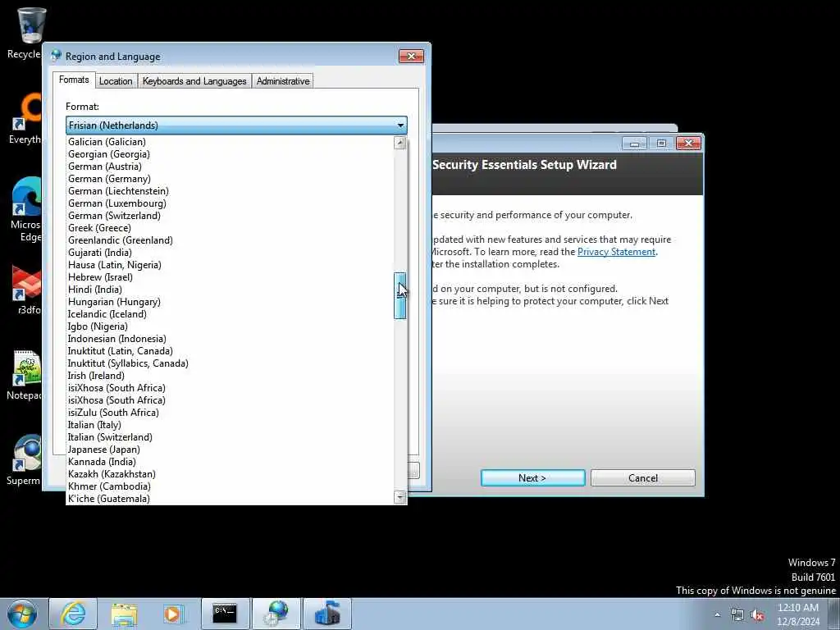
Task: Select German (Austria) format
Action: [230, 167]
